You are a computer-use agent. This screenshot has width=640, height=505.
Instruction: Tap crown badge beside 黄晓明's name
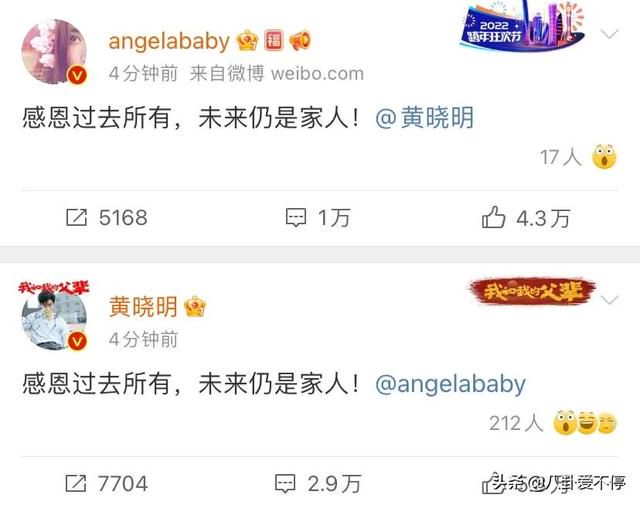click(x=195, y=307)
